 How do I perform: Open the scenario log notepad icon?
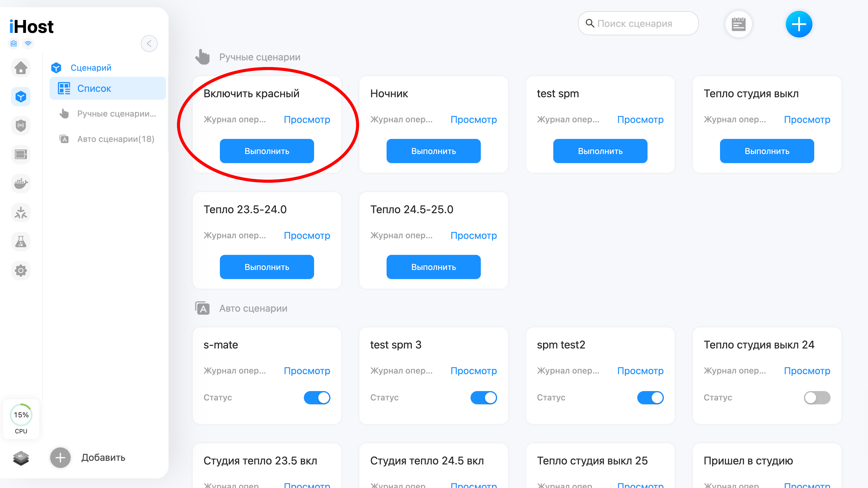739,24
